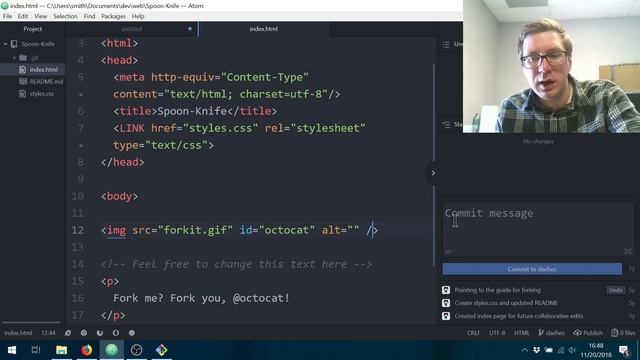
Task: Switch to the untitled editor tab
Action: pos(131,29)
